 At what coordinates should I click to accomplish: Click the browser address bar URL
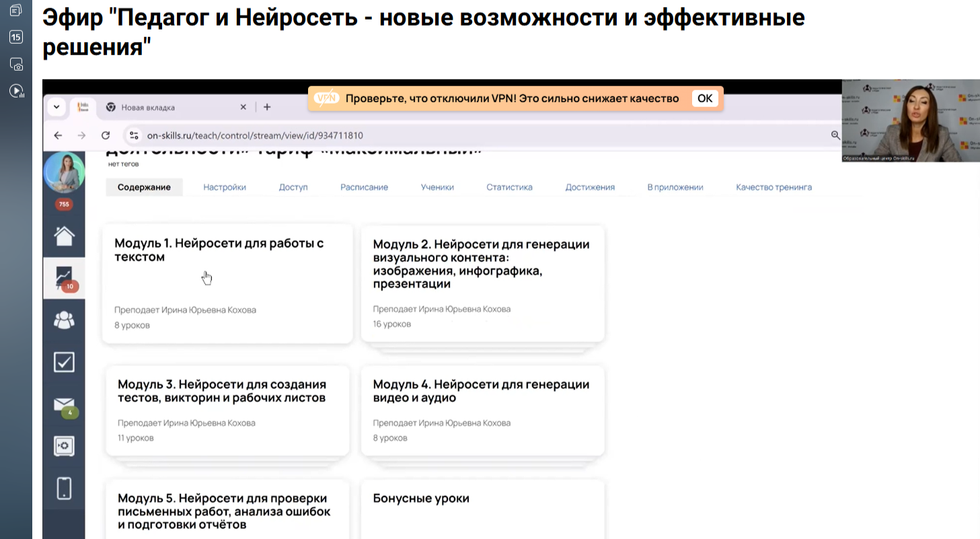(x=256, y=135)
